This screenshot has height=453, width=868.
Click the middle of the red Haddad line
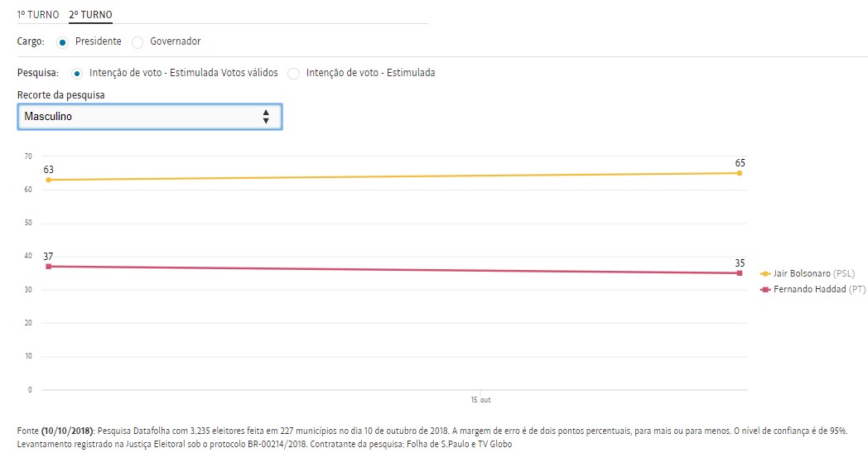393,270
